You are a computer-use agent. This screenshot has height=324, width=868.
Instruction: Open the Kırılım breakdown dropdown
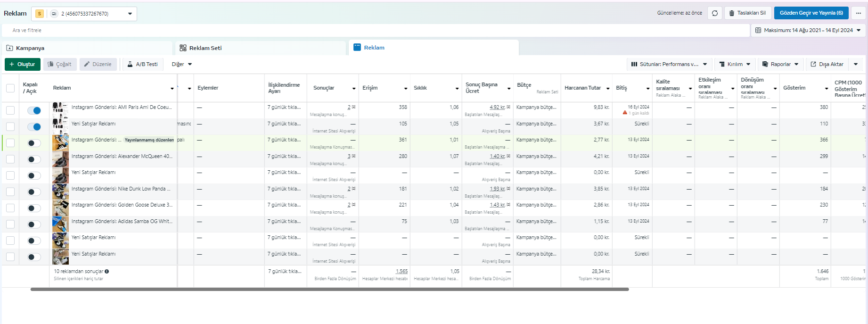click(735, 64)
